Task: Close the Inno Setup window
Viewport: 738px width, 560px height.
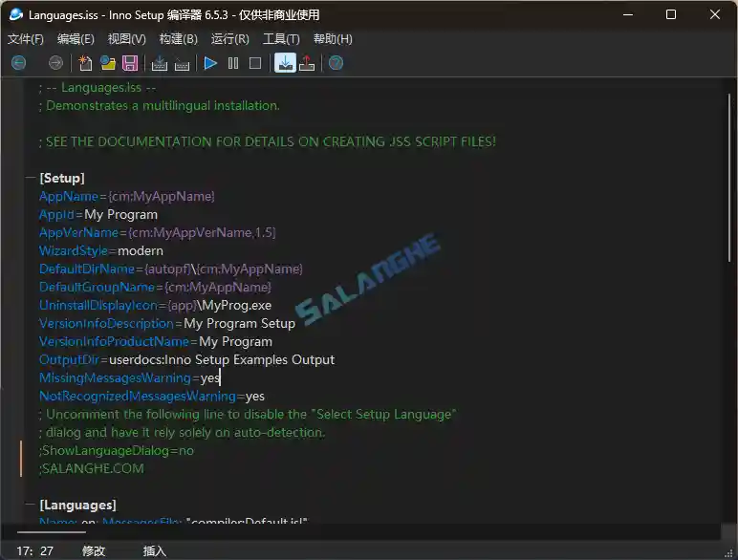Action: pos(714,14)
